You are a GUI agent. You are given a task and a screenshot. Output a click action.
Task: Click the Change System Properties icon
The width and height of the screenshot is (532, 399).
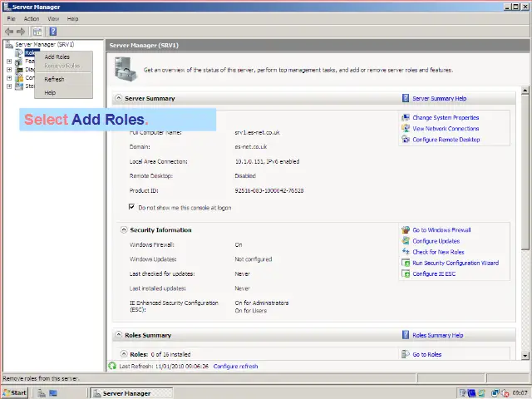click(x=406, y=118)
